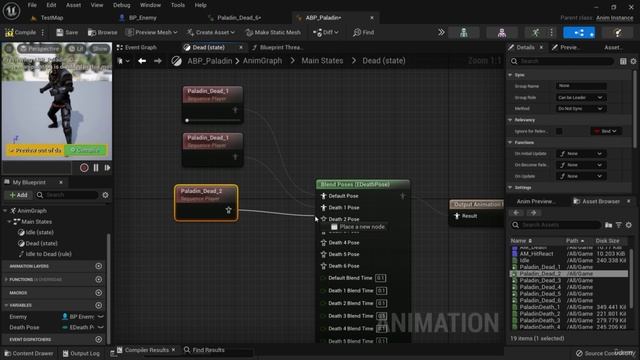Open the Diff dropdown
The image size is (640, 360).
click(x=325, y=32)
